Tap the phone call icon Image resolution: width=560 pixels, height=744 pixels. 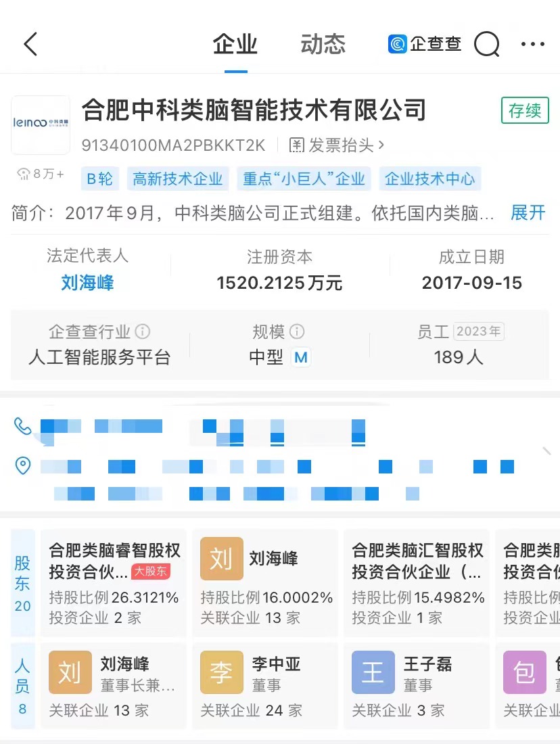coord(23,426)
